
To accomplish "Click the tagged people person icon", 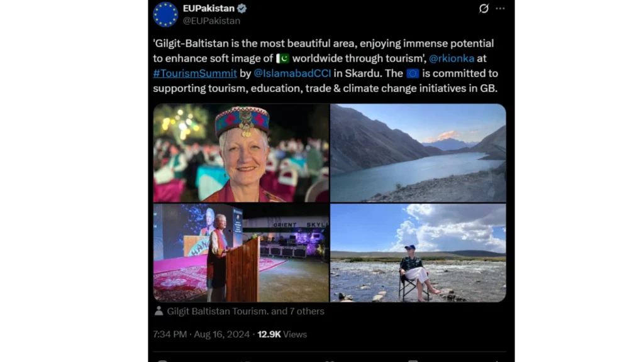I will pyautogui.click(x=159, y=311).
